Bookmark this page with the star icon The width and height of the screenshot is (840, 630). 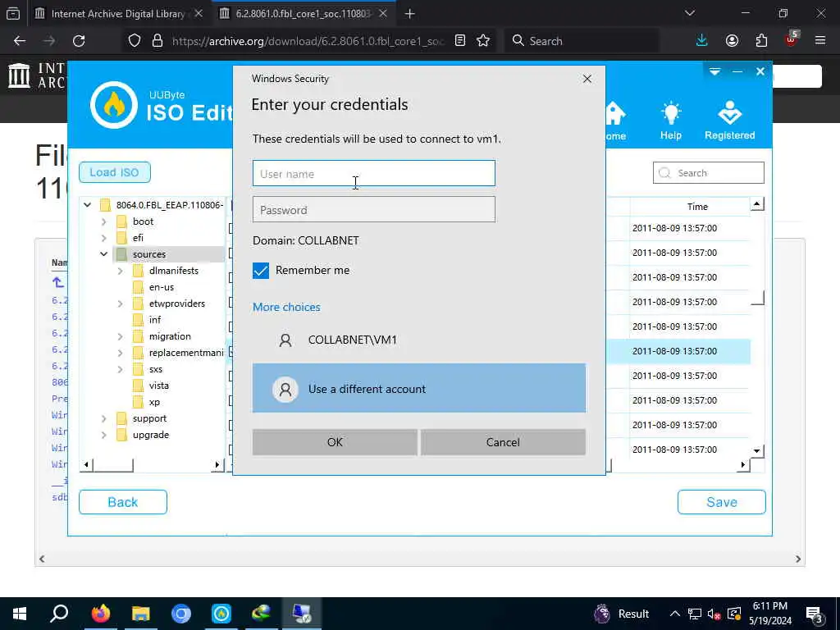point(483,41)
